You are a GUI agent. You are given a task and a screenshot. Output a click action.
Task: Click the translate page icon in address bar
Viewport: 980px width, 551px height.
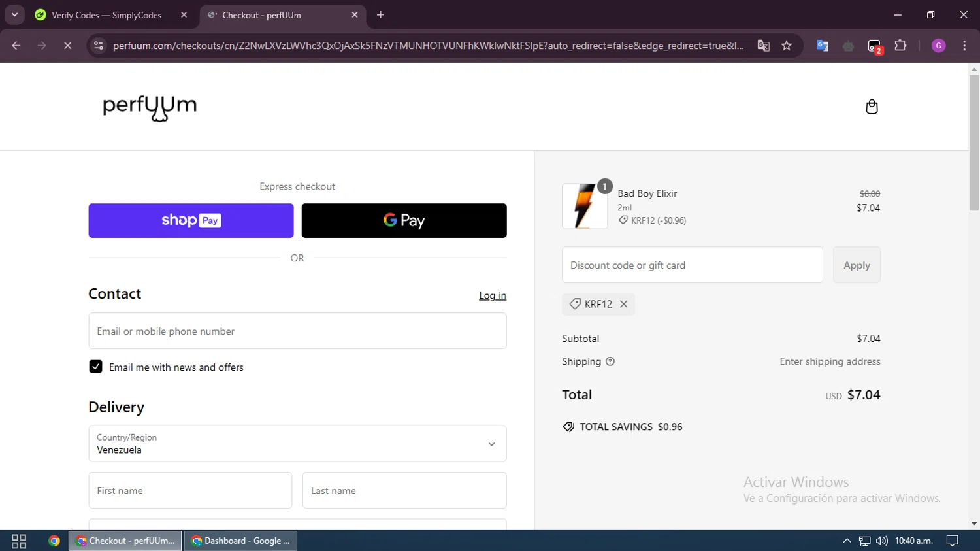tap(763, 46)
